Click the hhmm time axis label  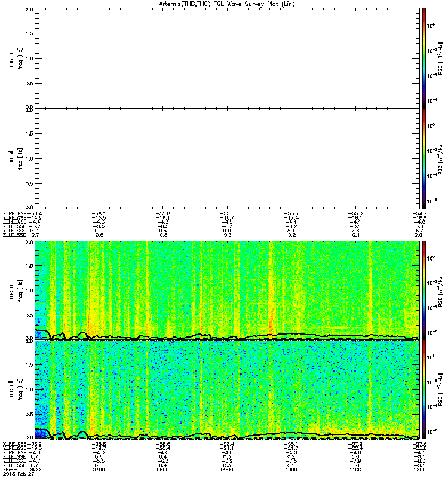tap(10, 470)
